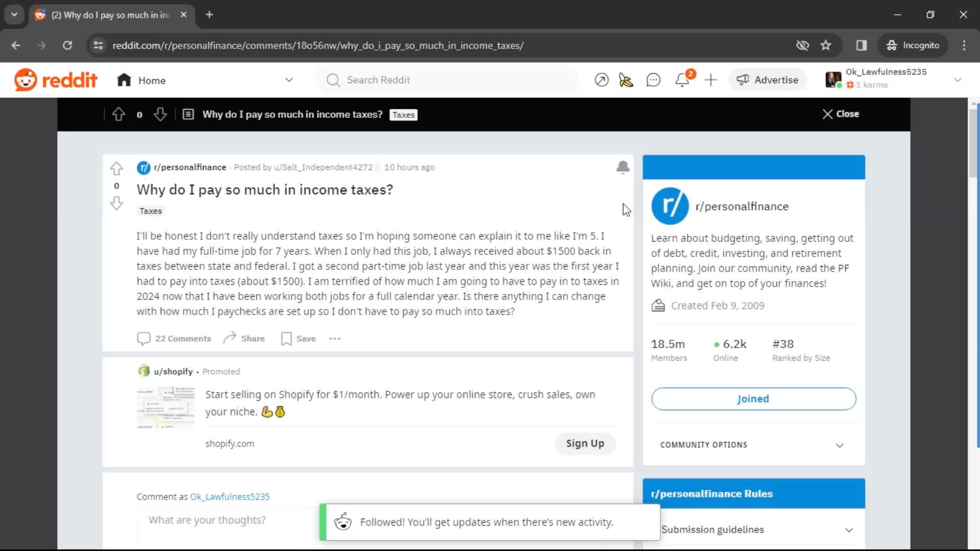980x551 pixels.
Task: Click the Joined button to leave community
Action: coord(753,399)
